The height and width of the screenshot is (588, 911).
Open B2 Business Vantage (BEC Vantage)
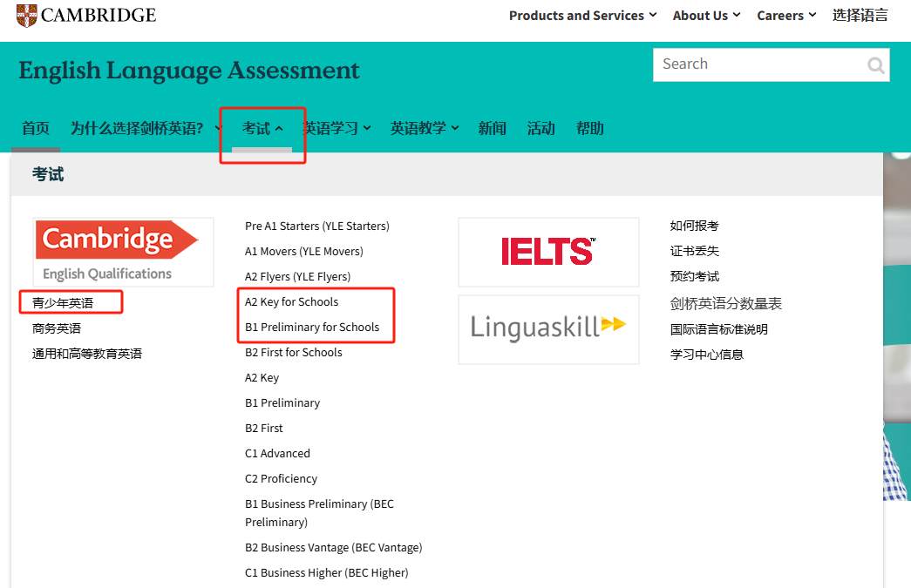[x=334, y=547]
